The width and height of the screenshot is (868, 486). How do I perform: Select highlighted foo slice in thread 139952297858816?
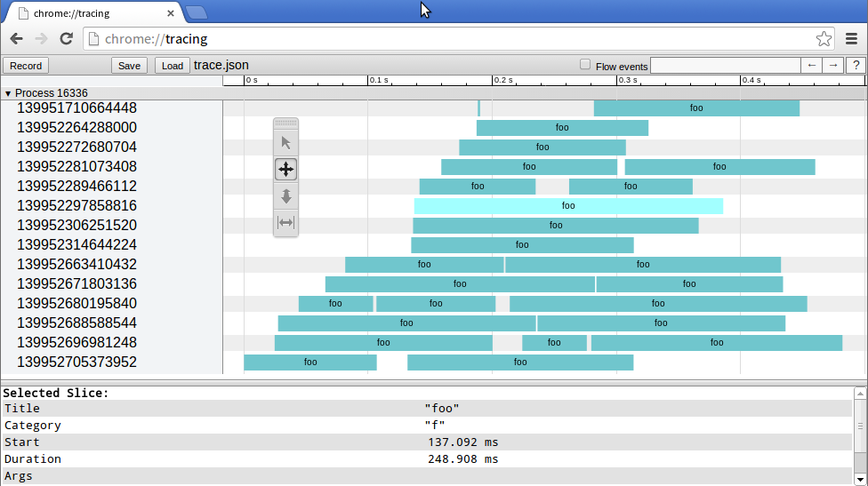coord(568,205)
